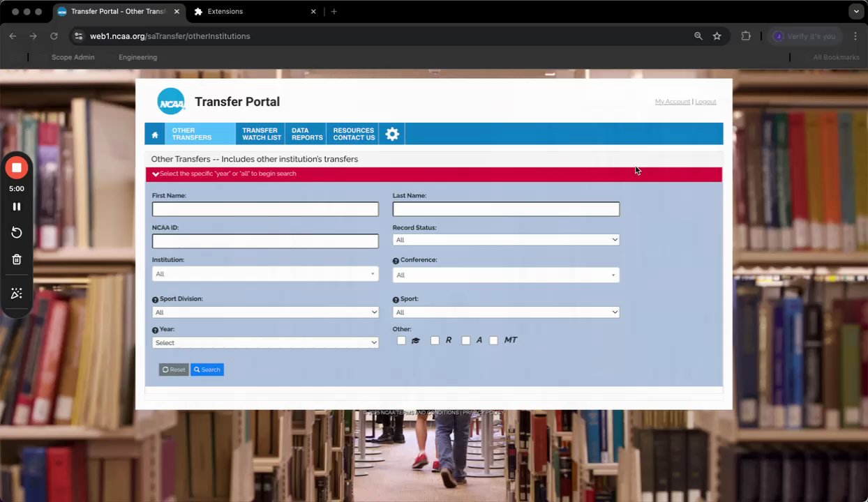Screen dimensions: 868x502
Task: Click the First Name input field
Action: click(x=265, y=209)
